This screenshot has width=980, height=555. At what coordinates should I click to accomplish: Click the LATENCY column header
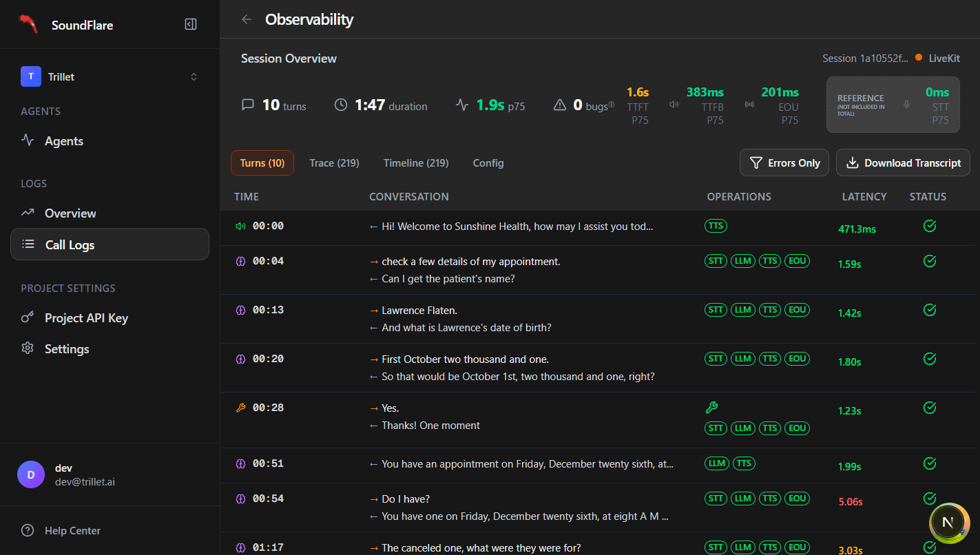click(864, 197)
